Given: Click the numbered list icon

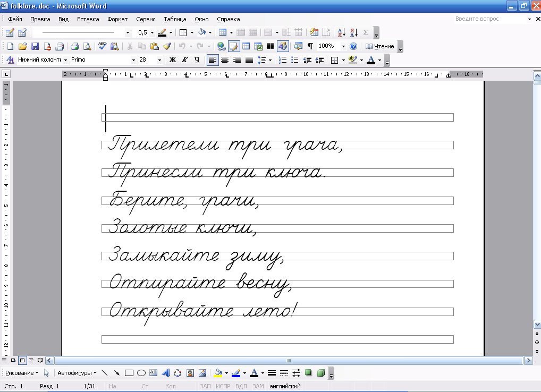Looking at the screenshot, I should click(x=283, y=60).
